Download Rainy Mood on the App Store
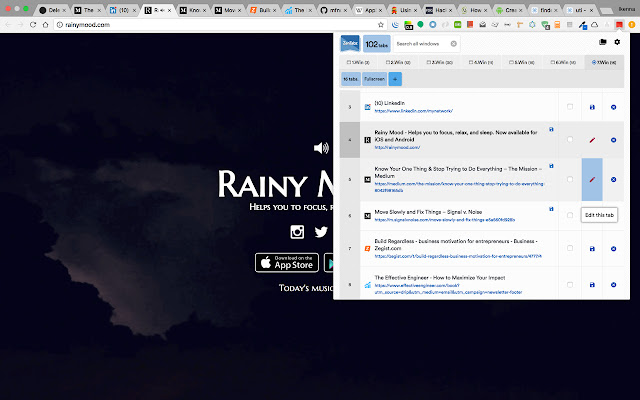The height and width of the screenshot is (400, 640). tap(287, 262)
